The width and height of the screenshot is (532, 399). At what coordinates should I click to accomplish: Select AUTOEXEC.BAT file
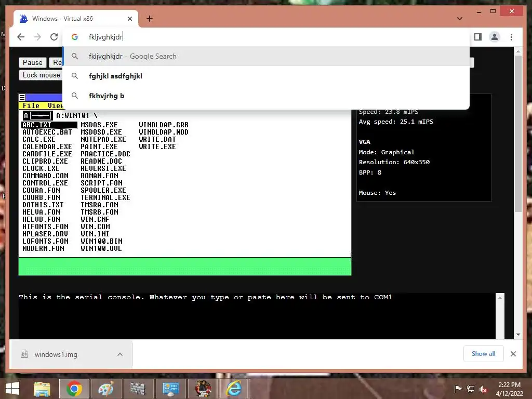click(47, 132)
